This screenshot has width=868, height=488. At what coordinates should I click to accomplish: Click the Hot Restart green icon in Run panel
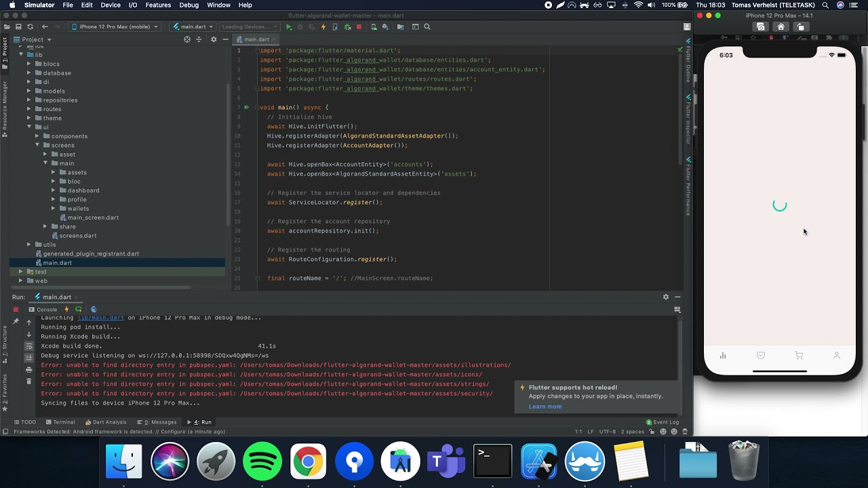pyautogui.click(x=79, y=309)
